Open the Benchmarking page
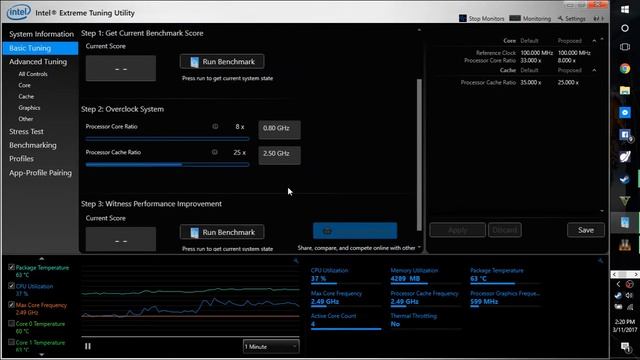Viewport: 640px width, 360px height. pyautogui.click(x=33, y=145)
